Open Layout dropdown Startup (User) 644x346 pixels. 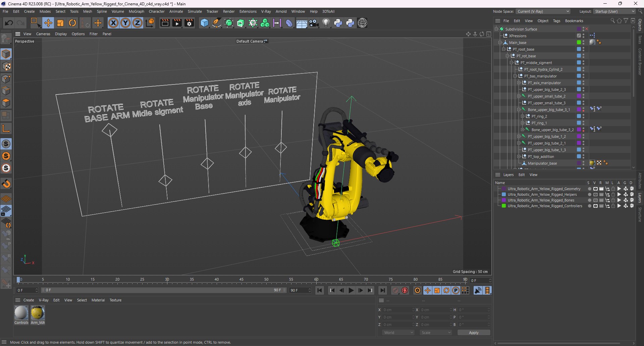pos(614,11)
